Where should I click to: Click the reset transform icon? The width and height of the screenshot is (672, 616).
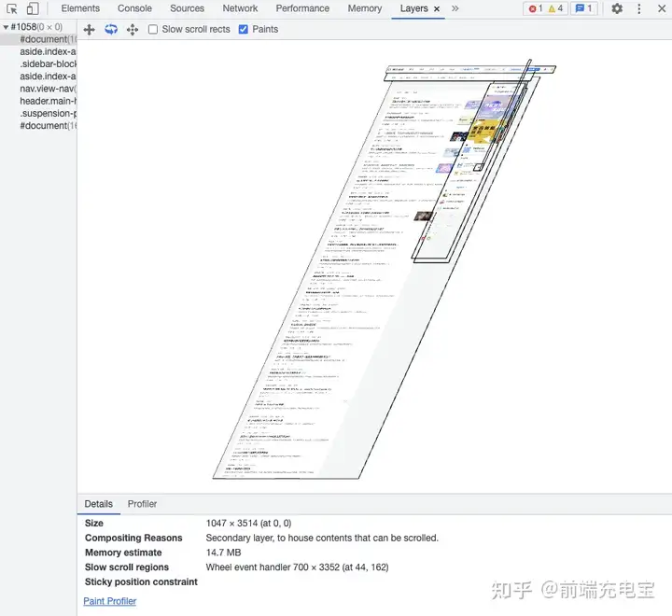point(133,30)
